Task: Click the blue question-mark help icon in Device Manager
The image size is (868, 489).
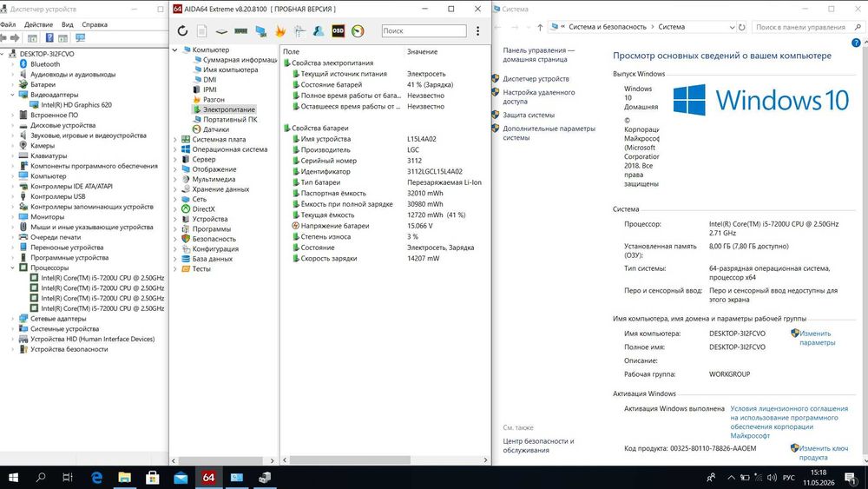Action: 49,37
